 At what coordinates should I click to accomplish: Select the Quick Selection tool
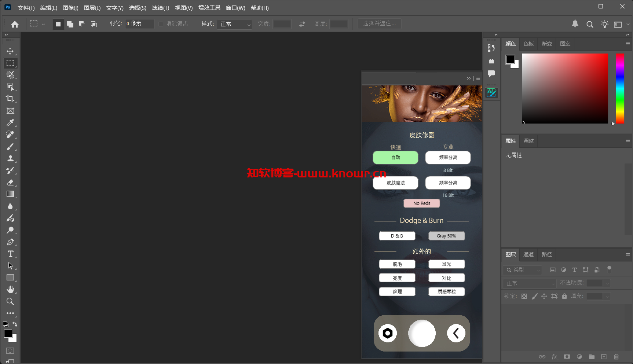click(10, 75)
